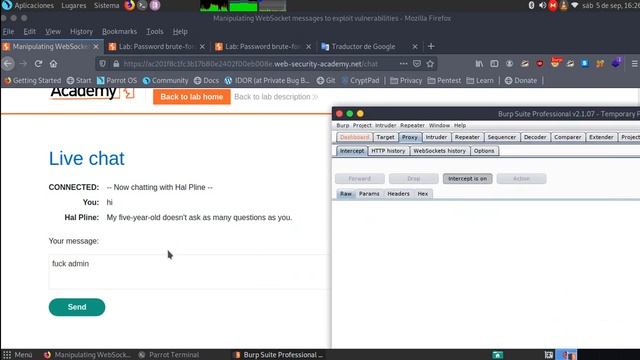Viewport: 640px width, 360px height.
Task: Switch to Burp Target tab
Action: [x=385, y=137]
